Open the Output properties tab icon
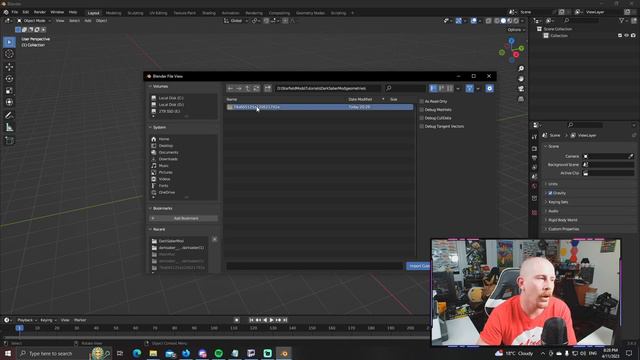 [x=534, y=158]
